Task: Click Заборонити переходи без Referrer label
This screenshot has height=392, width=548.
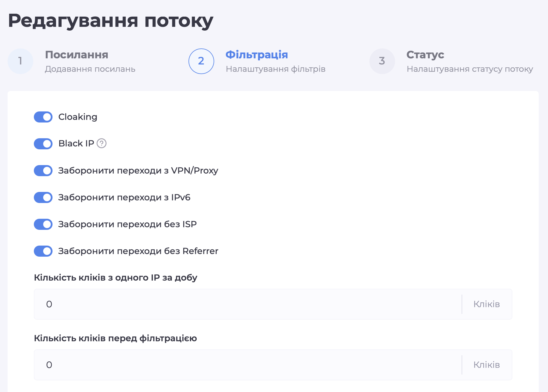Action: (x=138, y=251)
